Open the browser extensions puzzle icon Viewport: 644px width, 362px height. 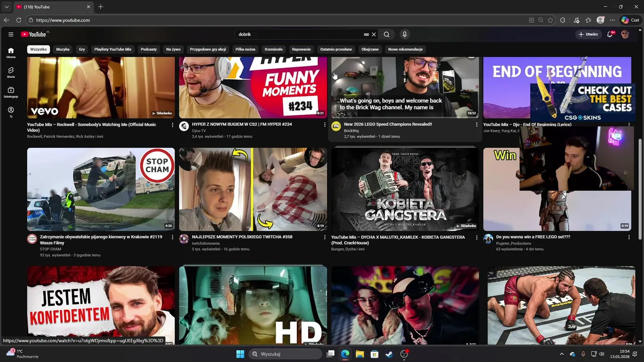(562, 20)
